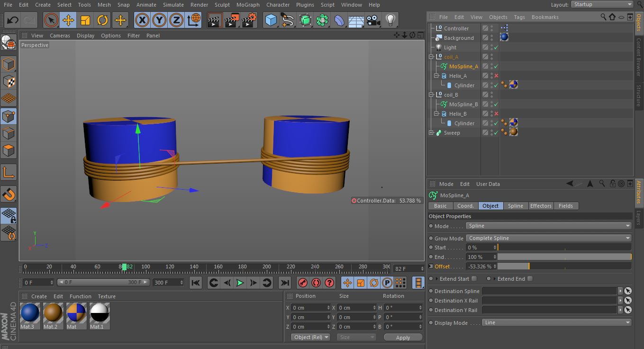Open the Grow Mode dropdown
644x349 pixels.
[x=549, y=238]
